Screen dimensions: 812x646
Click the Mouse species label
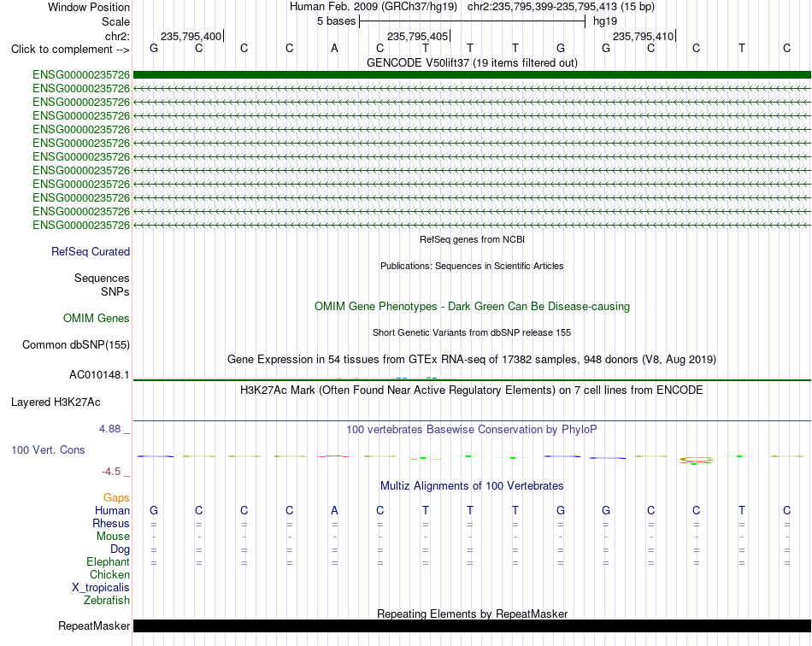coord(113,537)
